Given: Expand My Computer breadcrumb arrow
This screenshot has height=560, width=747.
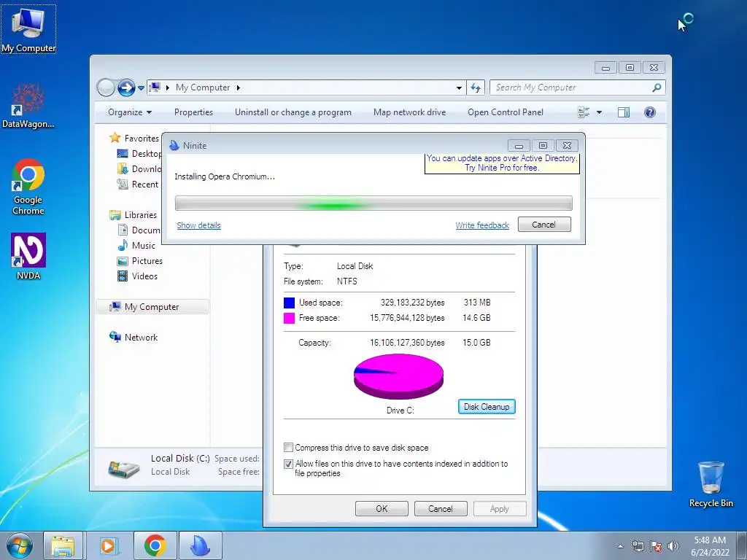Looking at the screenshot, I should click(x=239, y=87).
